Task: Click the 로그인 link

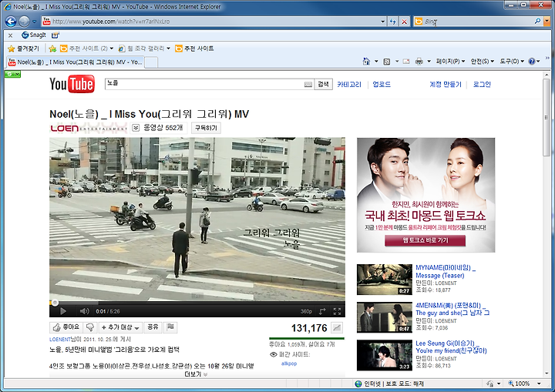Action: tap(482, 84)
